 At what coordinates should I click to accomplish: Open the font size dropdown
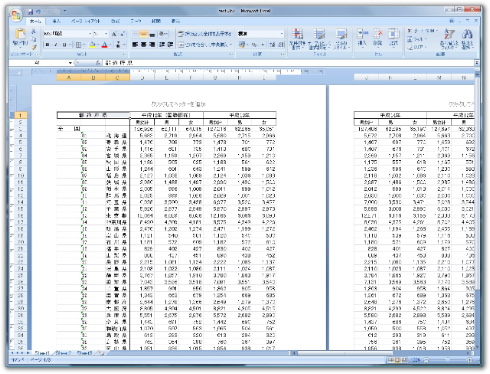point(106,34)
